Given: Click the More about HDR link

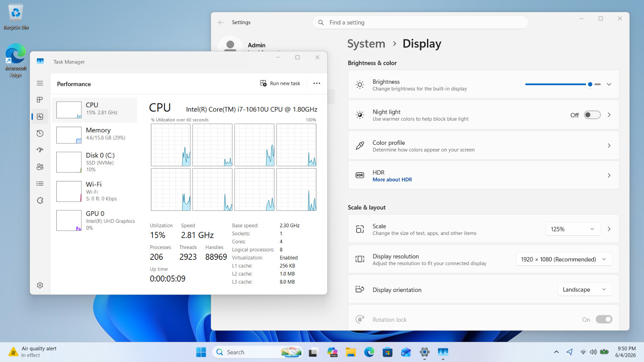Looking at the screenshot, I should tap(392, 180).
